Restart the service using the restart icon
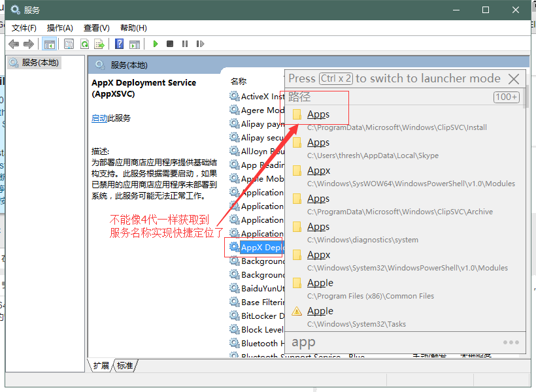Viewport: 536px width, 392px height. tap(200, 44)
